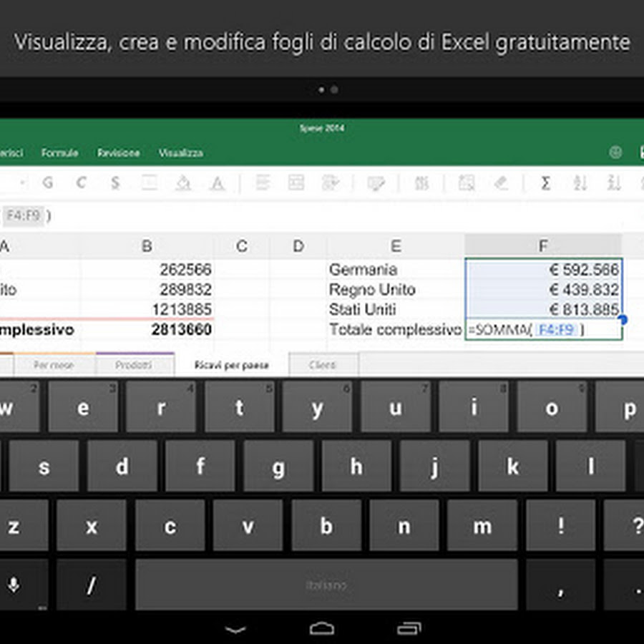Tap the letter e key
This screenshot has width=644, height=644.
coord(83,406)
